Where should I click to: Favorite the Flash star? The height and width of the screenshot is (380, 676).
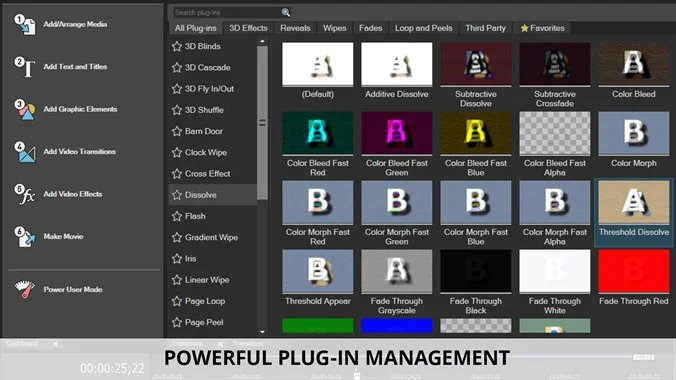tap(177, 216)
